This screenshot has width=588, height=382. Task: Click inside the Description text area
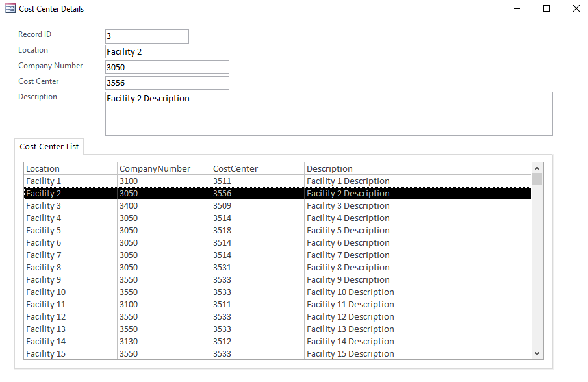(329, 114)
